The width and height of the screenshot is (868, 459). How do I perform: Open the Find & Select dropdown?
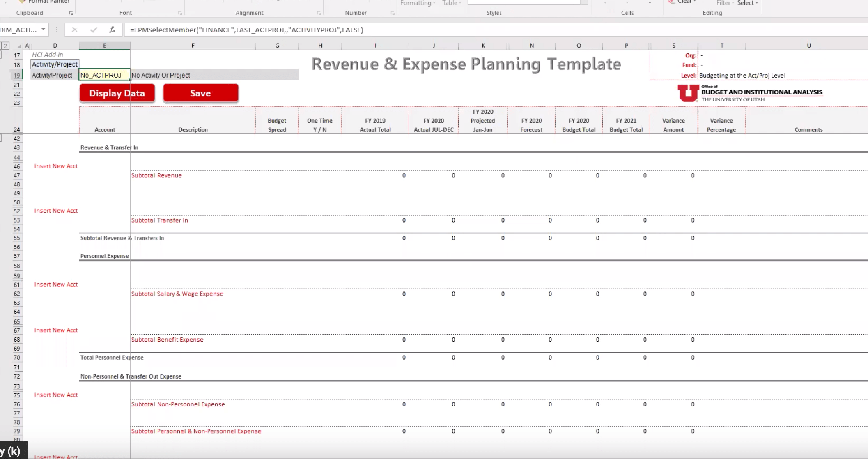click(748, 3)
